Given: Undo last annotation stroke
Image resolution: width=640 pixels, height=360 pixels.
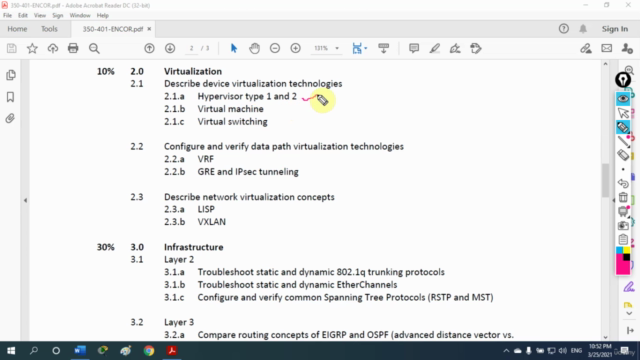Looking at the screenshot, I should (x=623, y=183).
